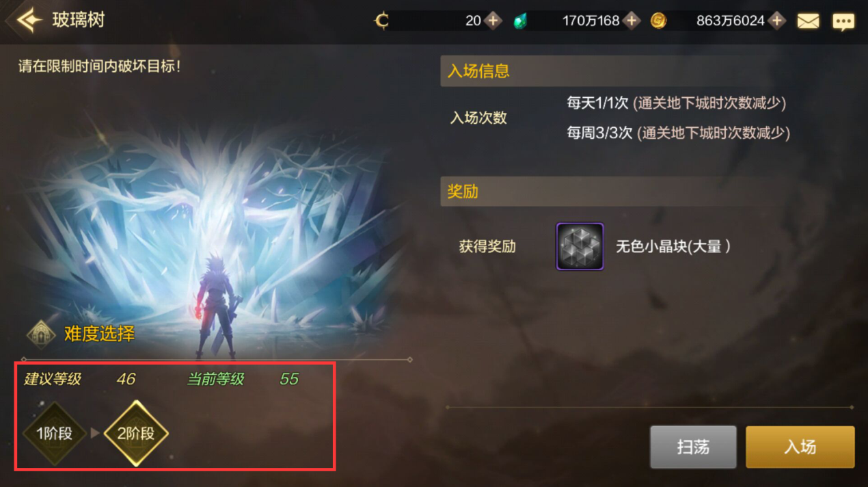868x487 pixels.
Task: Tap the crescent stamina currency icon
Action: point(382,21)
